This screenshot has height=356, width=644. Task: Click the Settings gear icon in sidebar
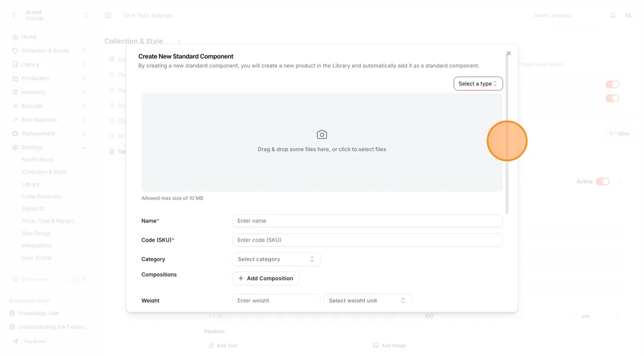tap(15, 147)
